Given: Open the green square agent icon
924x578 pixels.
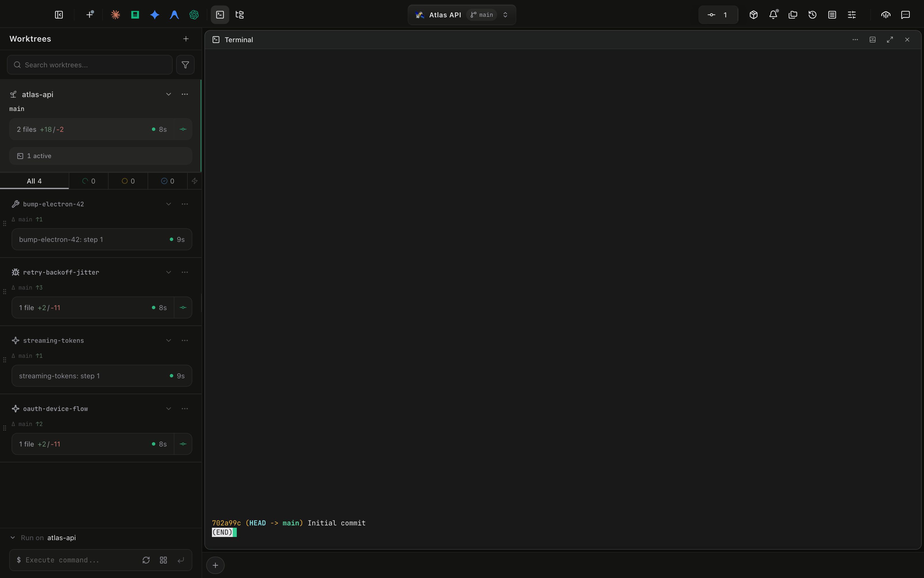Looking at the screenshot, I should pos(135,15).
